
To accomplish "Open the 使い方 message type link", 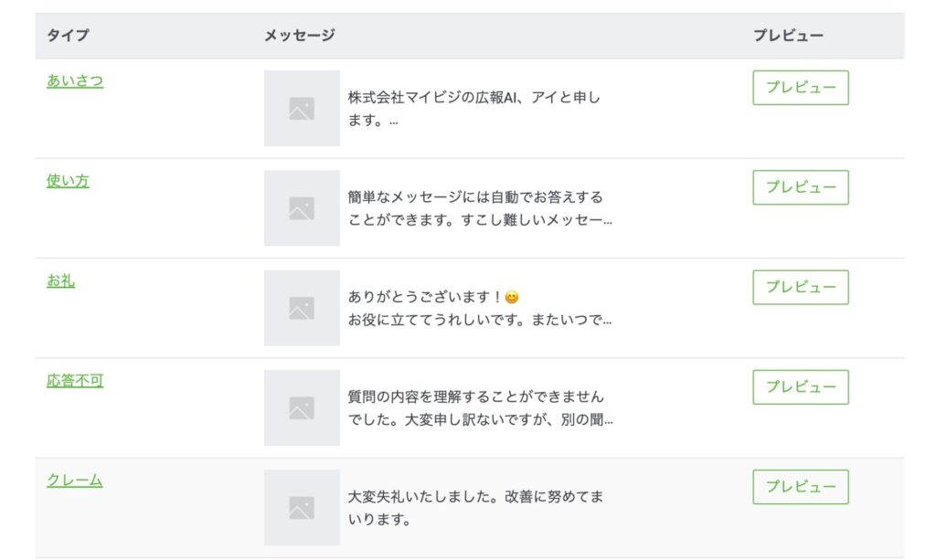I will [68, 181].
